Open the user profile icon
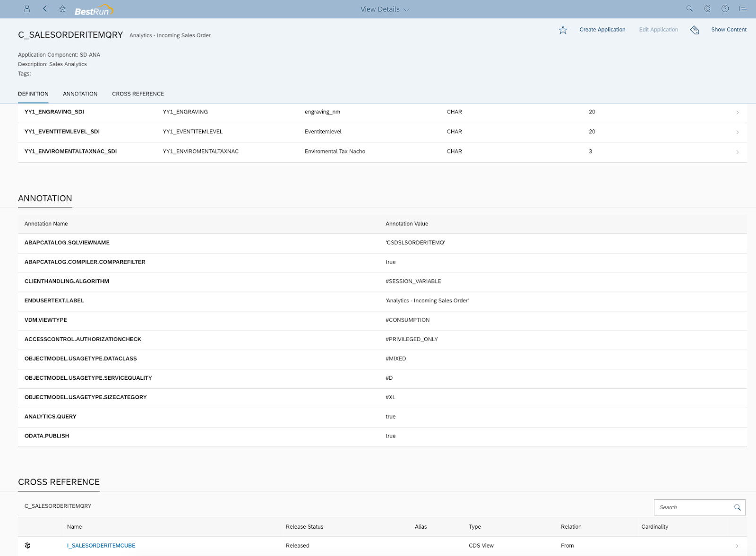756x556 pixels. pos(27,9)
